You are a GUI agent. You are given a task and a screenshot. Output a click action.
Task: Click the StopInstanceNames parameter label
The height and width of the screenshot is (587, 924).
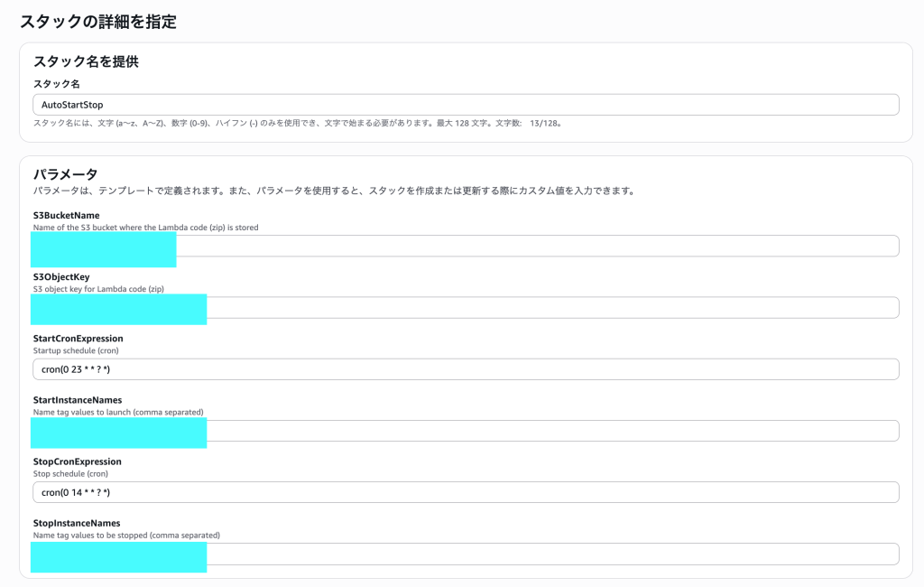click(76, 523)
